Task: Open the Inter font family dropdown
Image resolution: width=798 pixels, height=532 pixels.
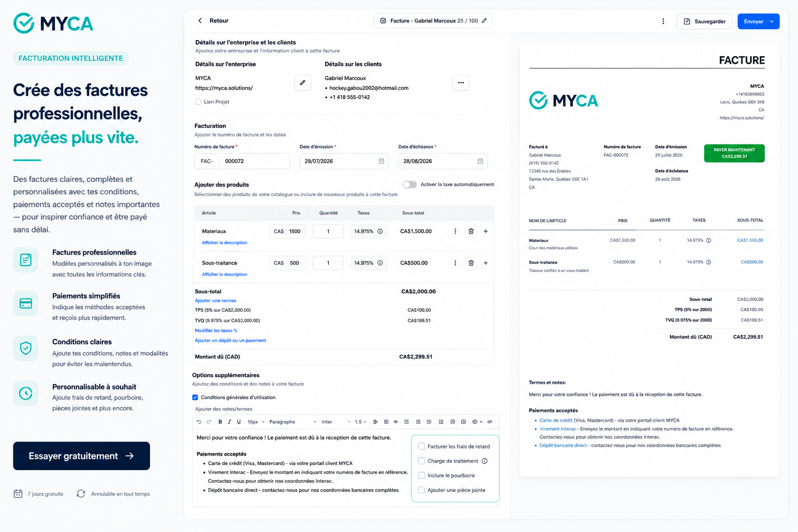Action: 336,422
